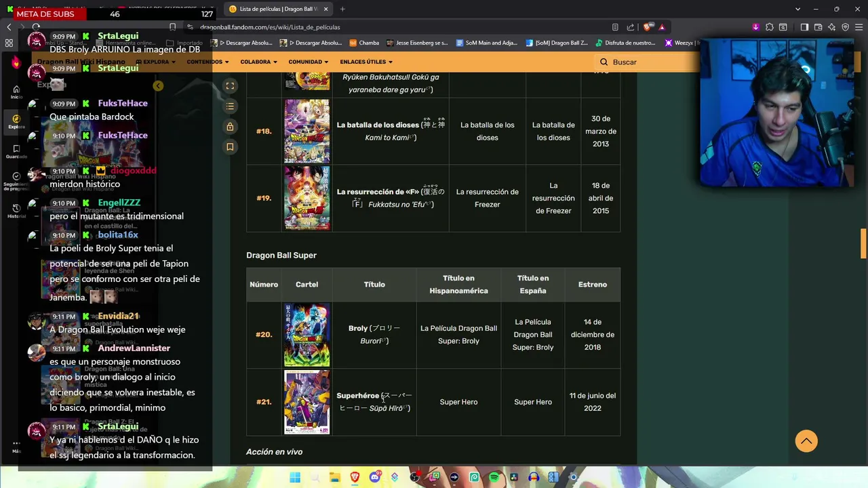Open the Chamba bookmark
This screenshot has width=868, height=488.
(364, 43)
